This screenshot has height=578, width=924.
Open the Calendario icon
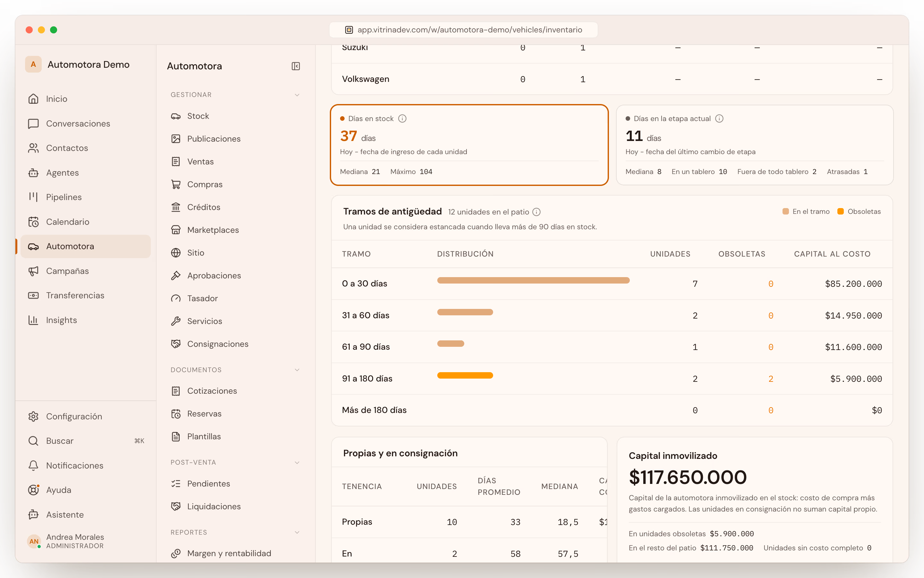coord(33,222)
